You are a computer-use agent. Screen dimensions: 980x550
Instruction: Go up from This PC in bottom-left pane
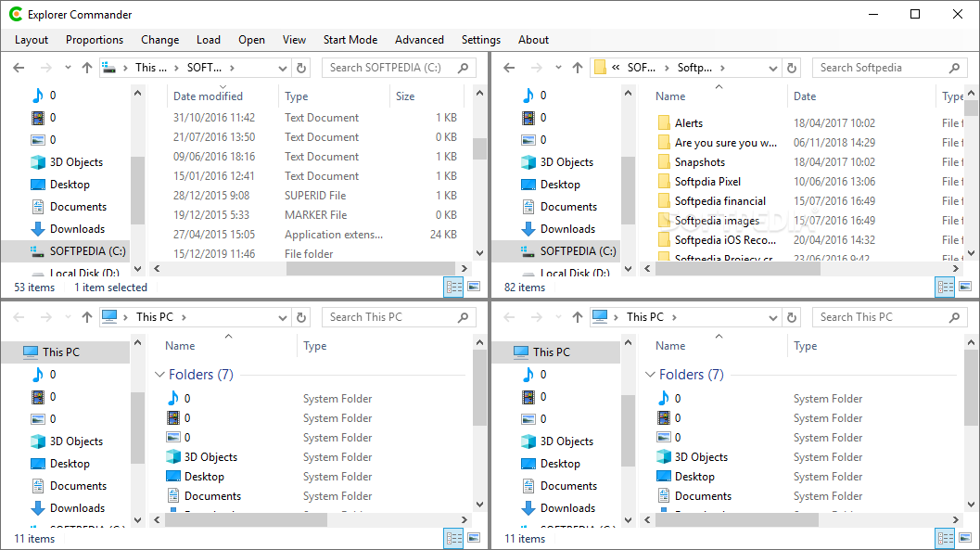(x=87, y=317)
